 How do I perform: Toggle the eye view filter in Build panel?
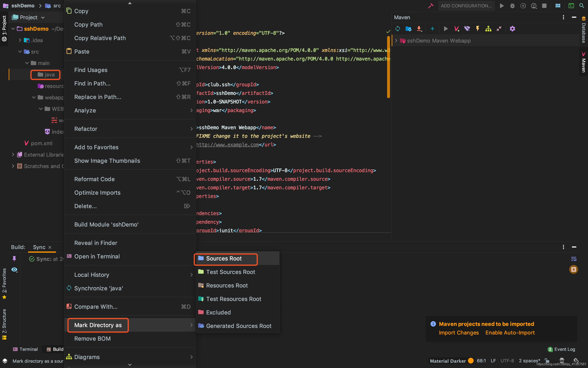(14, 270)
